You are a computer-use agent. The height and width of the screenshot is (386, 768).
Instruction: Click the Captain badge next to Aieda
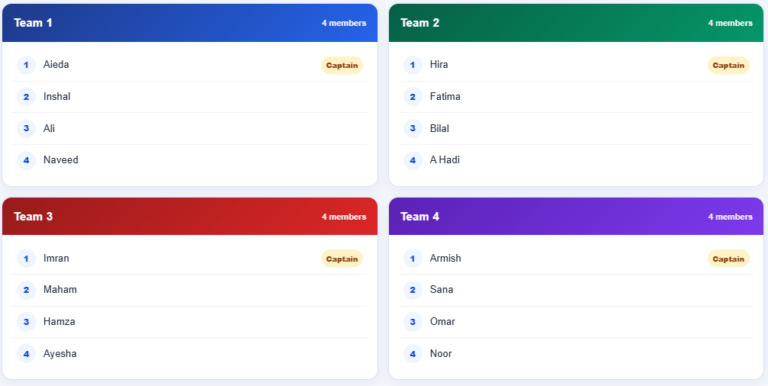tap(342, 65)
